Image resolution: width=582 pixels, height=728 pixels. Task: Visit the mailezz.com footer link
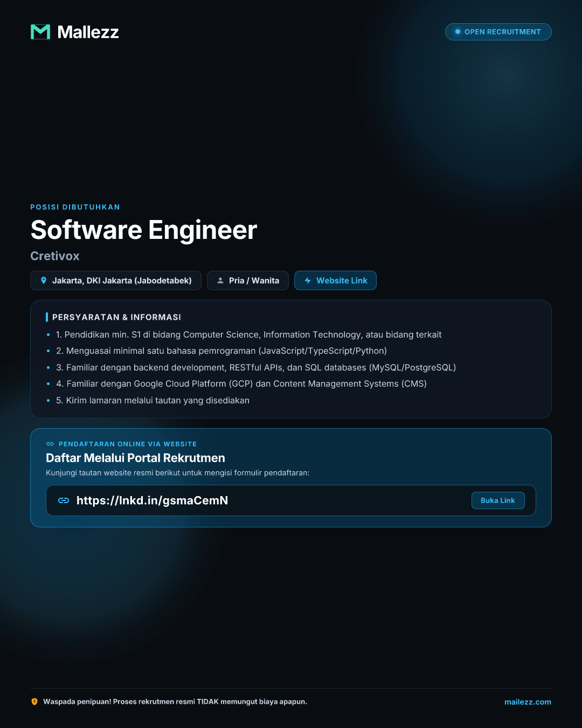528,702
